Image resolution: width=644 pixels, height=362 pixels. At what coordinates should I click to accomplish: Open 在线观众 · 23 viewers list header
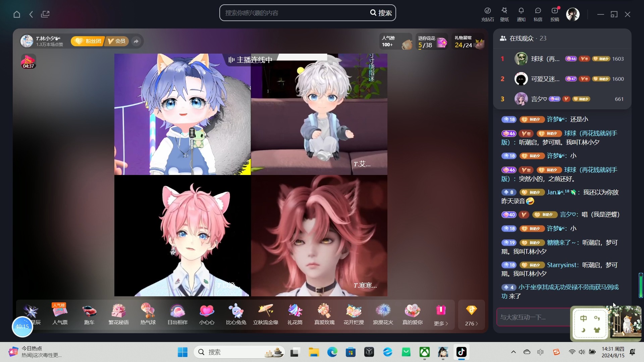[523, 39]
